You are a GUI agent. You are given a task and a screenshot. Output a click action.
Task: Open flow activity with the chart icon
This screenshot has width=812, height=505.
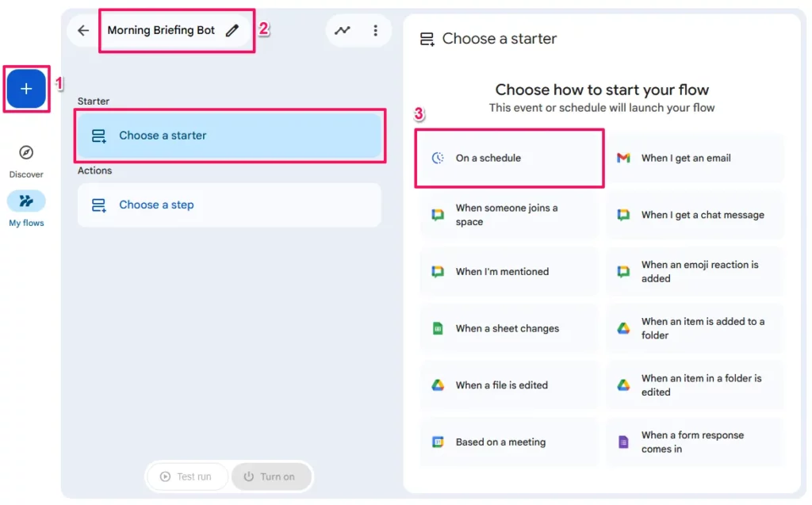coord(343,29)
